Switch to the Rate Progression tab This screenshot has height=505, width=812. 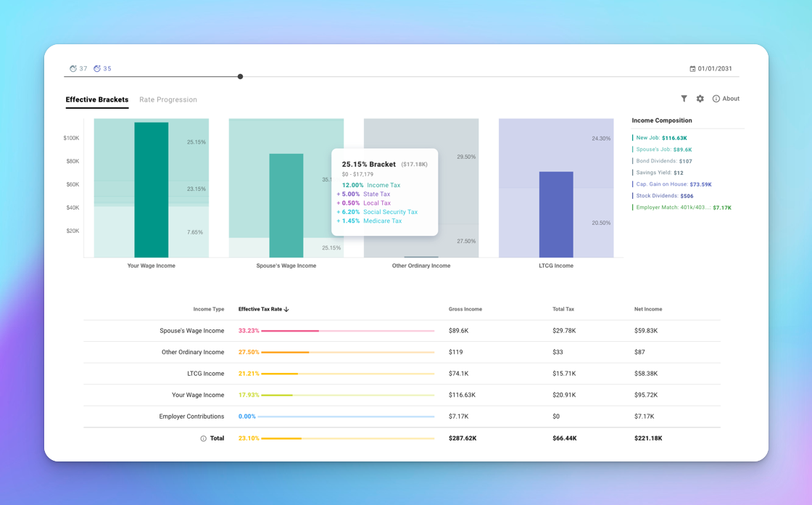pyautogui.click(x=168, y=99)
